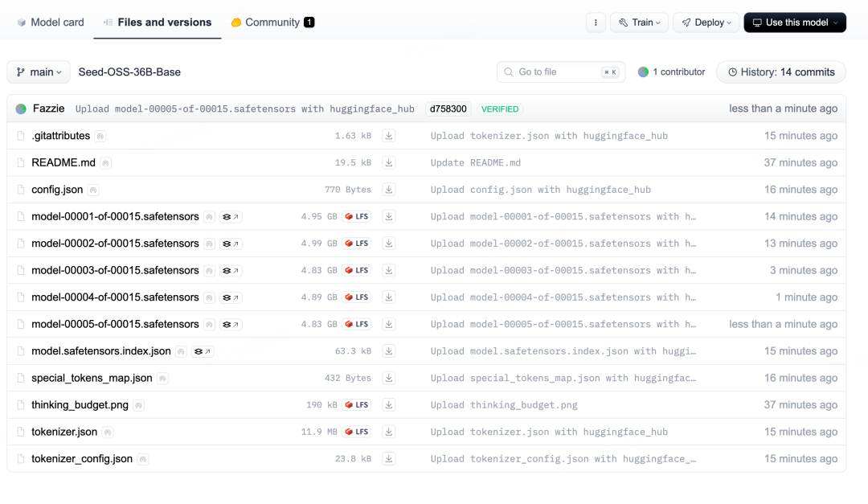Open commit message 'Upload config.json with huggingface_hub'
868x504 pixels.
tap(541, 190)
